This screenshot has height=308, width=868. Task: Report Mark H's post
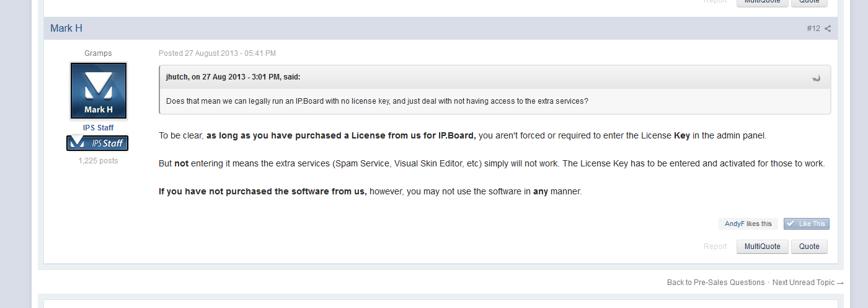[715, 247]
